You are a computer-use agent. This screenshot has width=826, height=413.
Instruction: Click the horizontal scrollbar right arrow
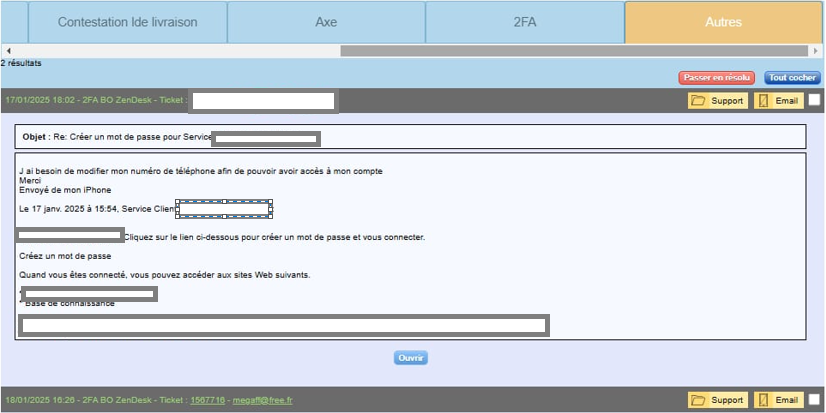pos(816,51)
